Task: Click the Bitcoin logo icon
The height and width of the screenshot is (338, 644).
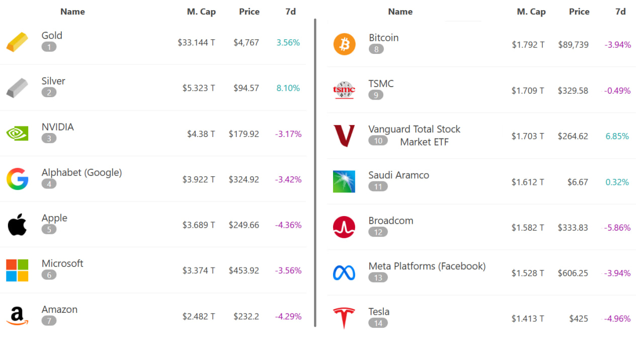Action: (344, 44)
